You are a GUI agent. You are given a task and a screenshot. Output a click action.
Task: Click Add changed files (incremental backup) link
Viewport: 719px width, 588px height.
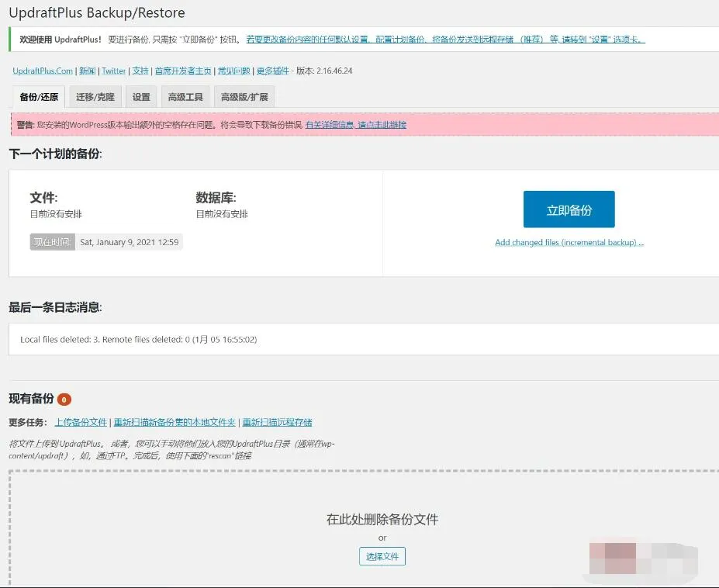point(569,242)
